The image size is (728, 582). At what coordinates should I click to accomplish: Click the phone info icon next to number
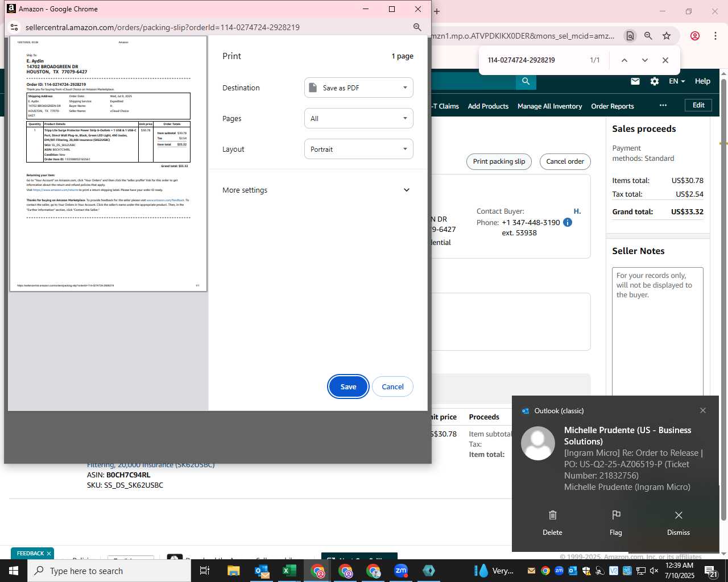[x=567, y=222]
